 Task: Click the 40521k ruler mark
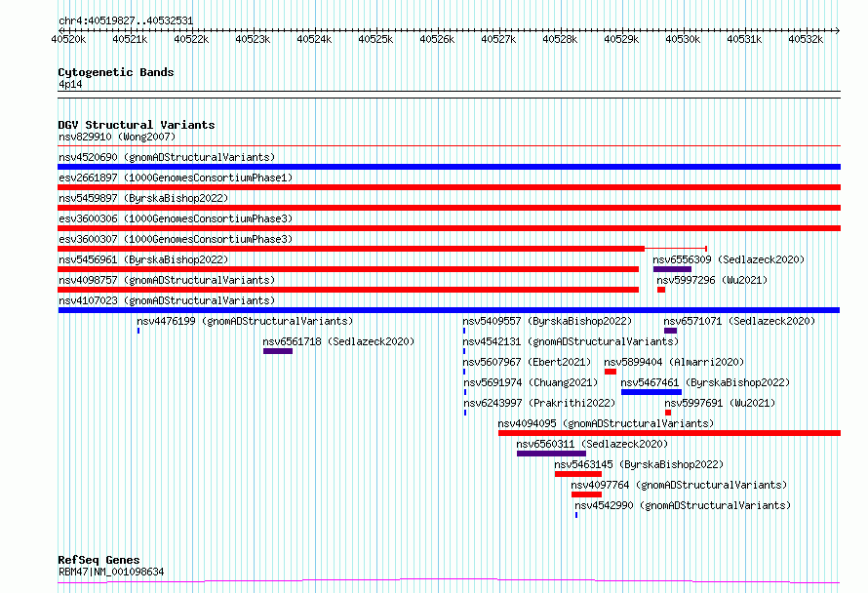(x=130, y=39)
